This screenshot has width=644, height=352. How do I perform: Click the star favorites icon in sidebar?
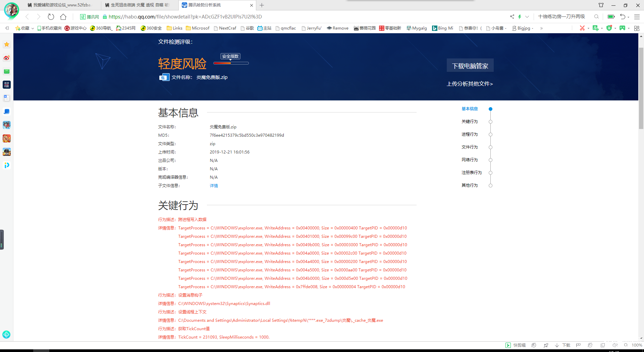[x=7, y=44]
